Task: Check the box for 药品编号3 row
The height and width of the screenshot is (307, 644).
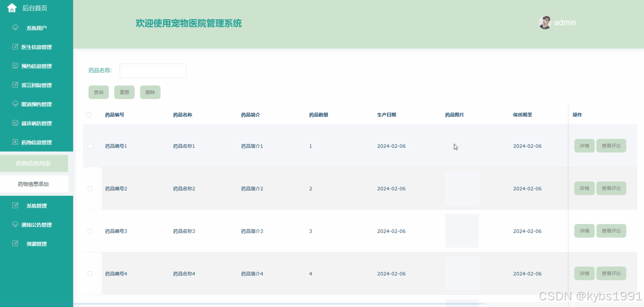Action: 90,231
